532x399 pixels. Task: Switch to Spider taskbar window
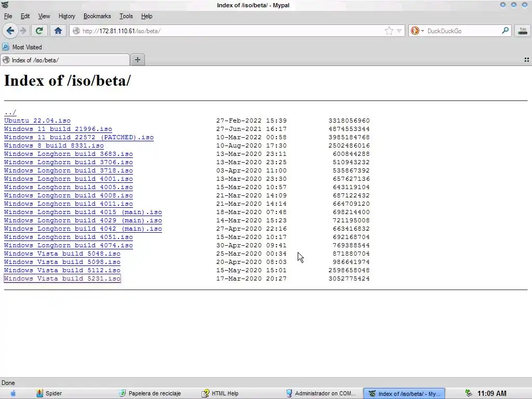click(x=49, y=393)
